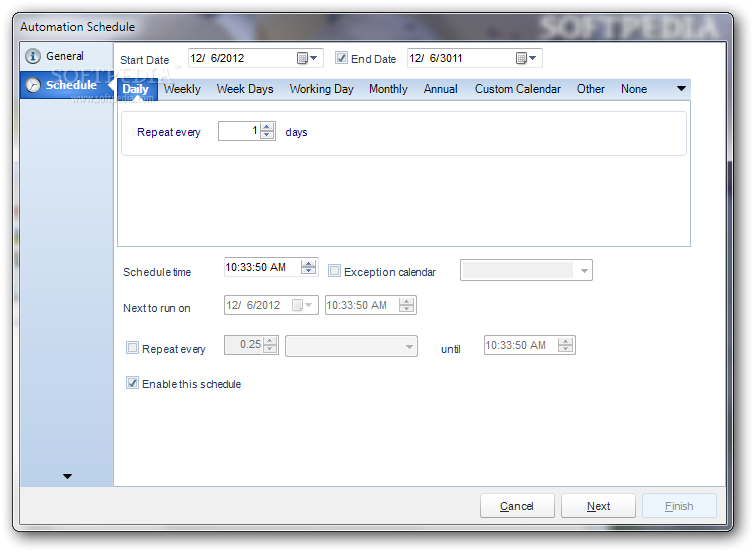
Task: Check the Repeat every checkbox
Action: [132, 348]
